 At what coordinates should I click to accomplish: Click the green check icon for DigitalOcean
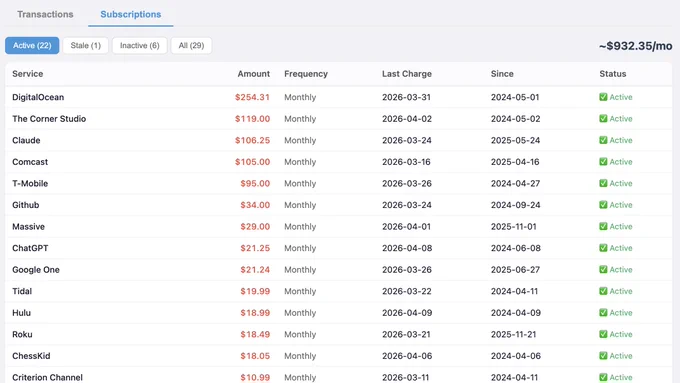tap(603, 97)
